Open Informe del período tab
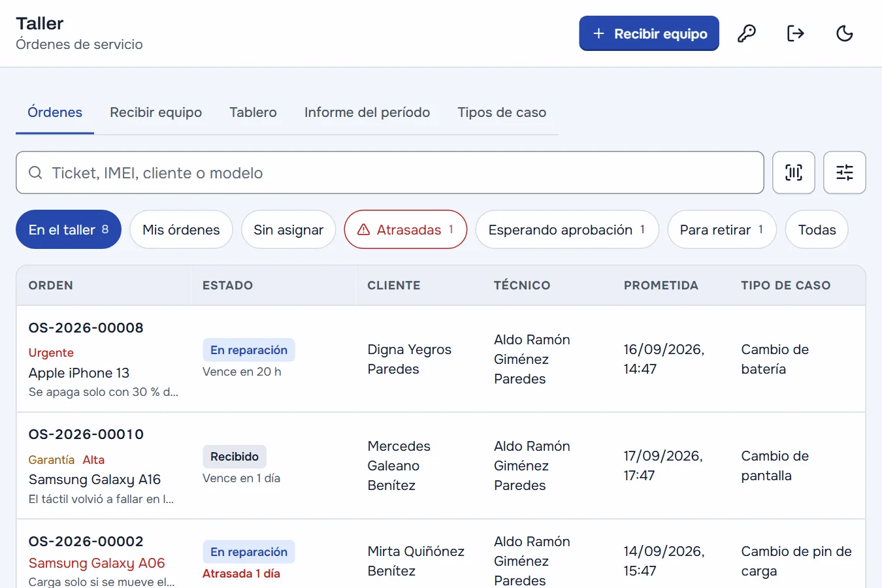Image resolution: width=882 pixels, height=588 pixels. (x=367, y=112)
